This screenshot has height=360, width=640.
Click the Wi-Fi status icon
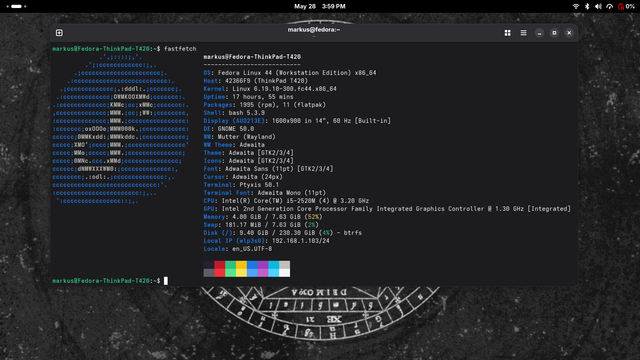point(576,6)
